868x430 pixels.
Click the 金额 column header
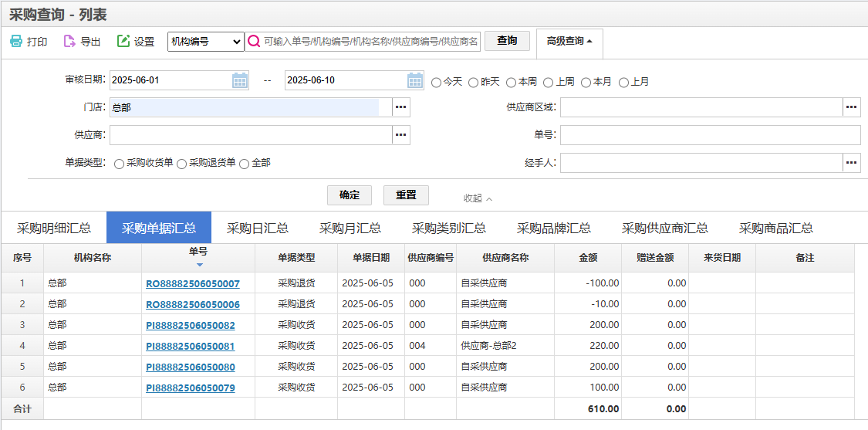tap(588, 258)
